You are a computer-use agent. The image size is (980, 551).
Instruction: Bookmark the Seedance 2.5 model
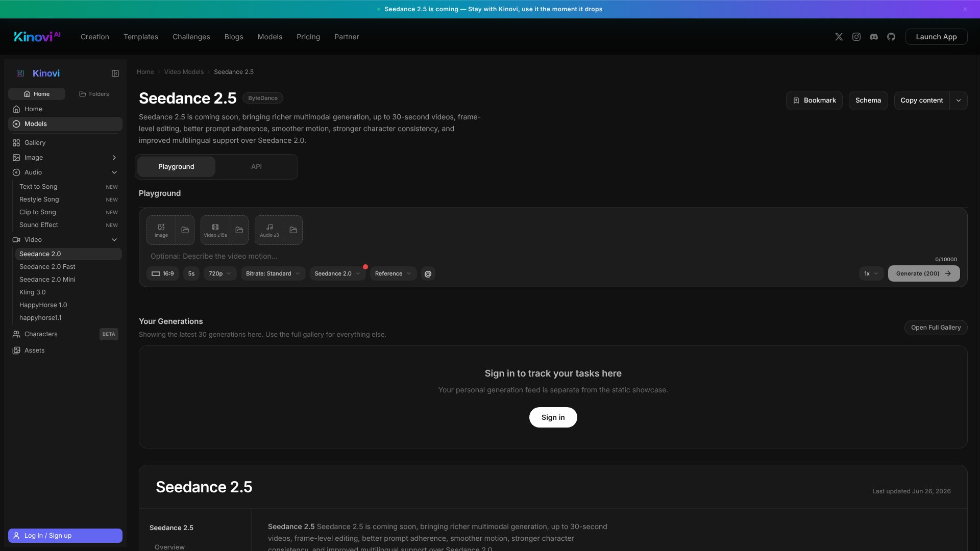click(x=814, y=101)
